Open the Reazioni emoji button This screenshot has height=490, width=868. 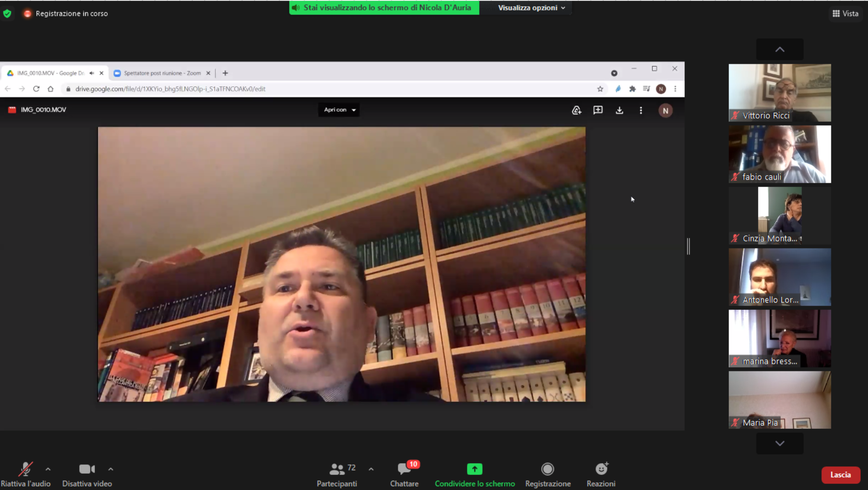coord(601,474)
